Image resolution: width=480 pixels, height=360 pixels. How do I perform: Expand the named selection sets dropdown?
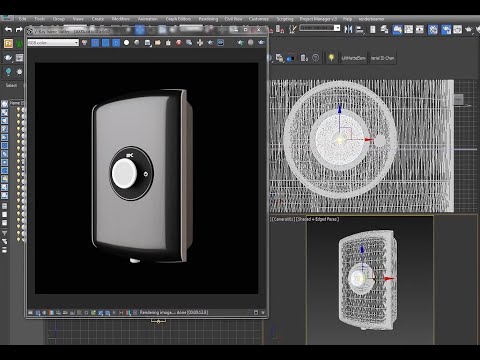(x=337, y=28)
